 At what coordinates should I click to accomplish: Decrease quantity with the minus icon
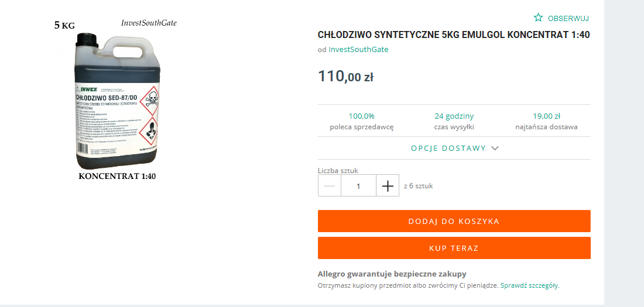[330, 185]
